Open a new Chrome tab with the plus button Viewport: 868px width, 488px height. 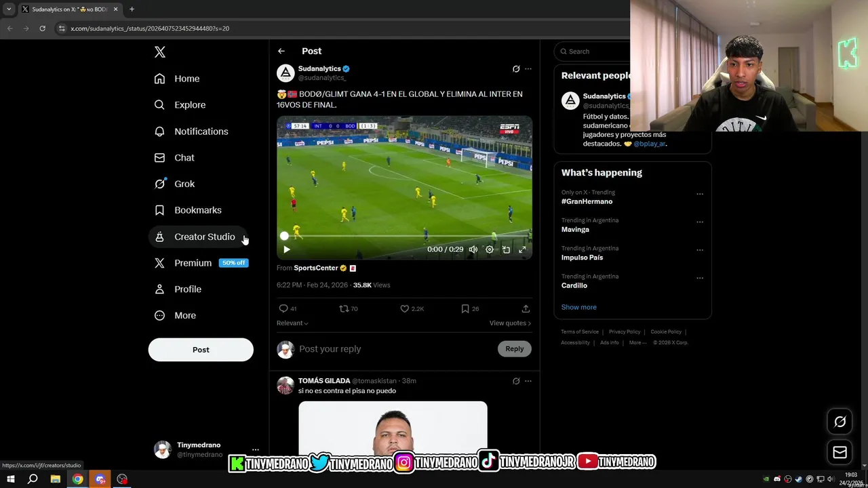pyautogui.click(x=132, y=9)
